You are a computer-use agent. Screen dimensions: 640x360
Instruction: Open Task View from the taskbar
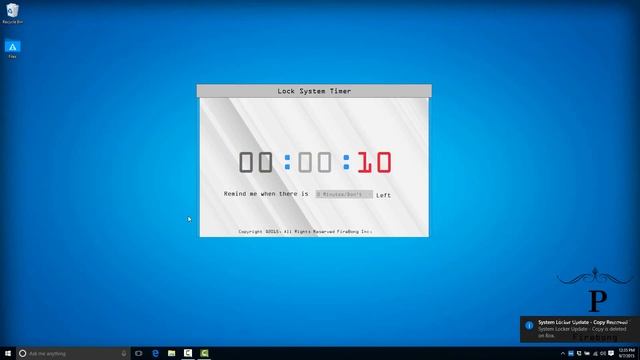(139, 353)
